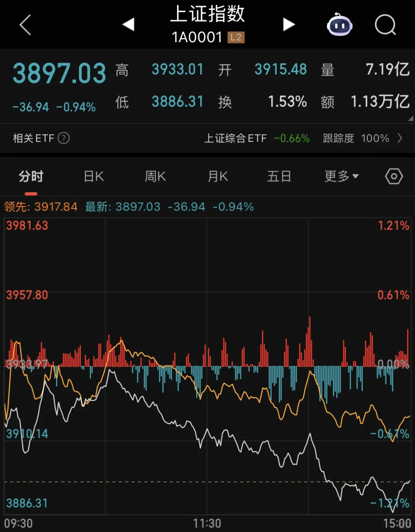Image resolution: width=415 pixels, height=532 pixels.
Task: Open the 周K weekly chart tab
Action: (x=155, y=176)
